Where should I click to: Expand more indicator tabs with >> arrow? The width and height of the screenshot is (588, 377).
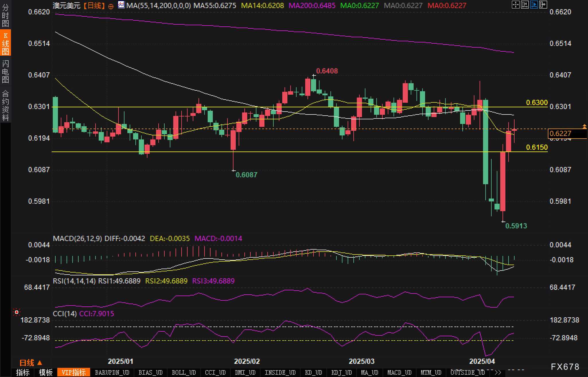[x=498, y=372]
